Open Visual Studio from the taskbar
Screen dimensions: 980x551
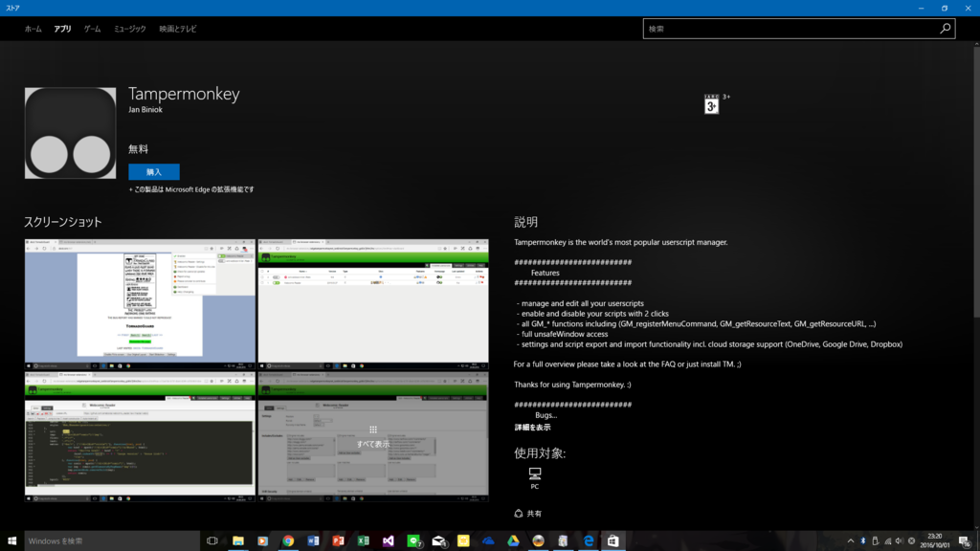[389, 541]
